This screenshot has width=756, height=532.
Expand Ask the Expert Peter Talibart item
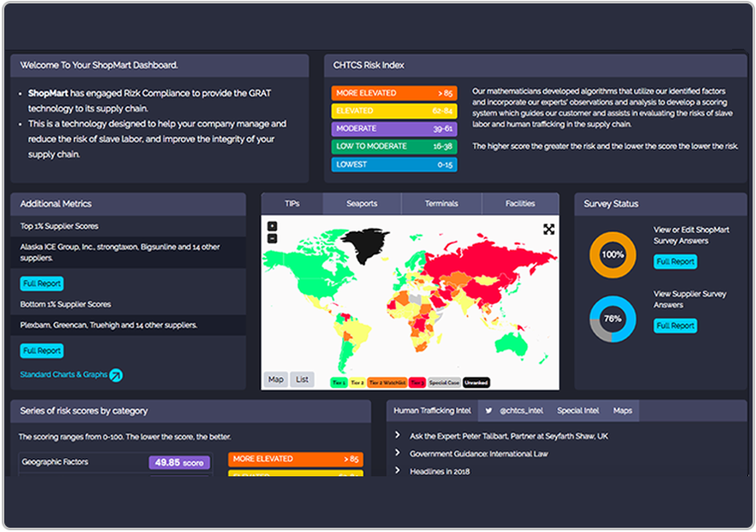[398, 435]
